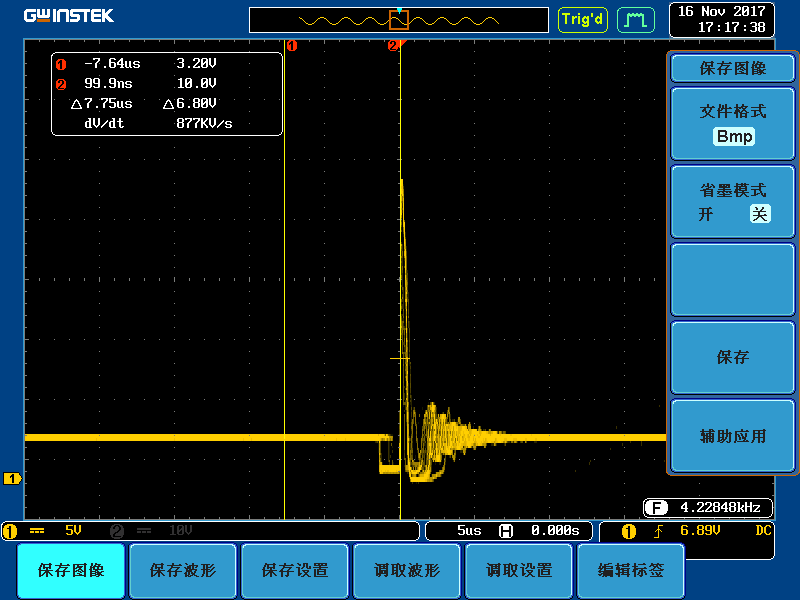Open the 编辑标签 menu
Viewport: 800px width, 600px height.
click(631, 570)
